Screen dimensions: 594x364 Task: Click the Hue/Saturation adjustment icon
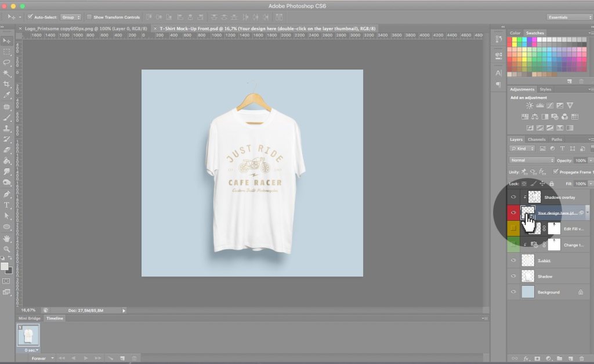(526, 117)
